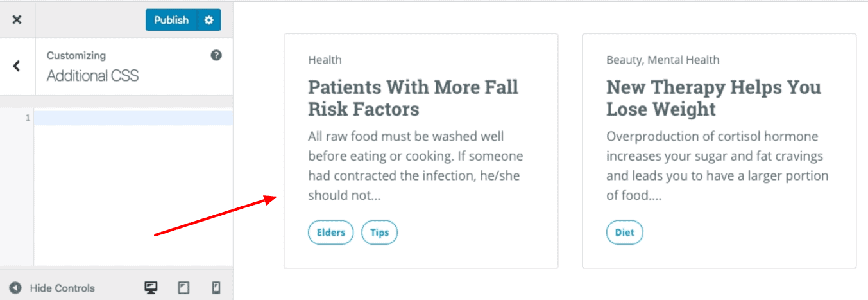
Task: Switch to tablet preview icon
Action: click(183, 288)
